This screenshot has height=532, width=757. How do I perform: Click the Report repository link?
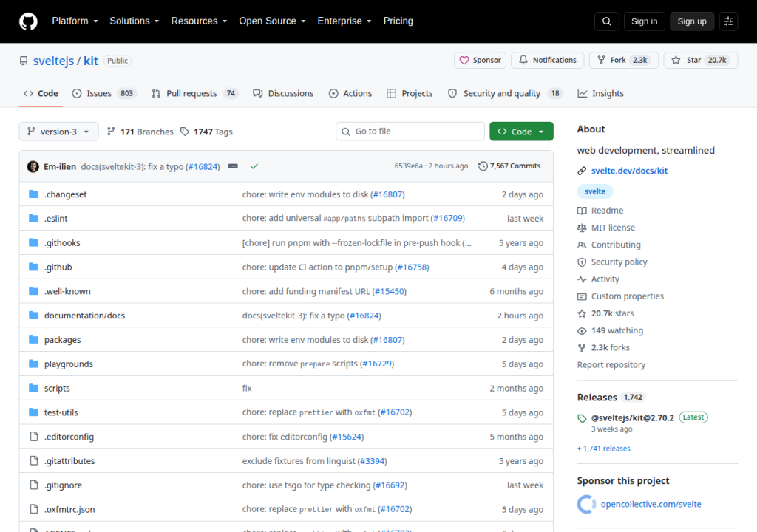(x=611, y=365)
